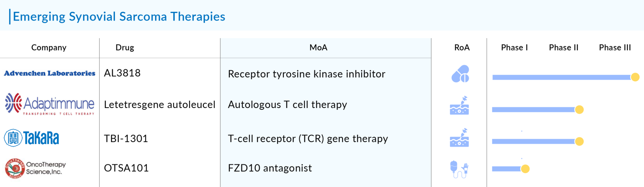Select the MoA column header

(319, 47)
